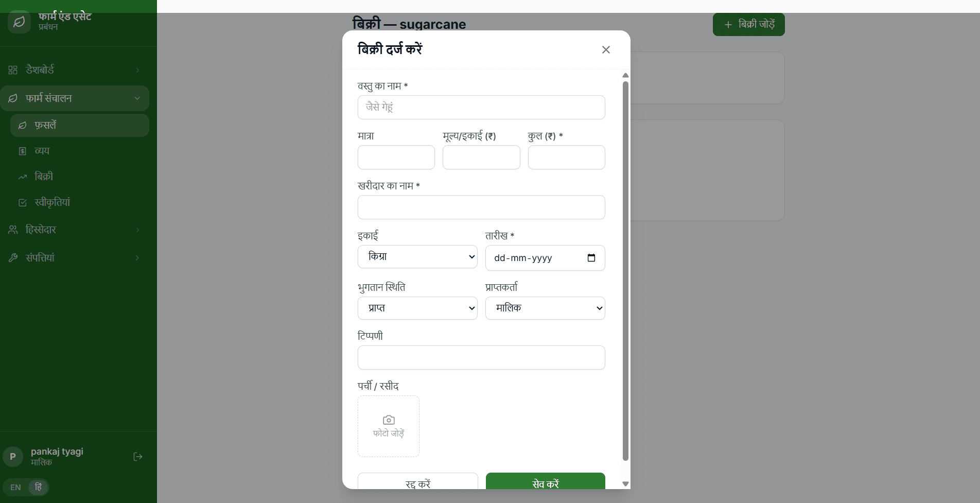Open the भुगतान स्थिति dropdown
980x503 pixels.
pos(417,308)
